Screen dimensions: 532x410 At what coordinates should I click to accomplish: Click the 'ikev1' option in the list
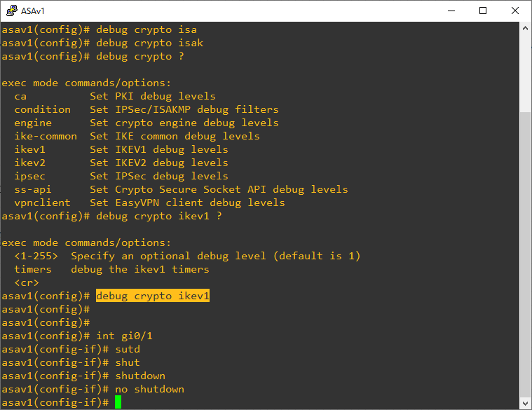click(x=30, y=149)
